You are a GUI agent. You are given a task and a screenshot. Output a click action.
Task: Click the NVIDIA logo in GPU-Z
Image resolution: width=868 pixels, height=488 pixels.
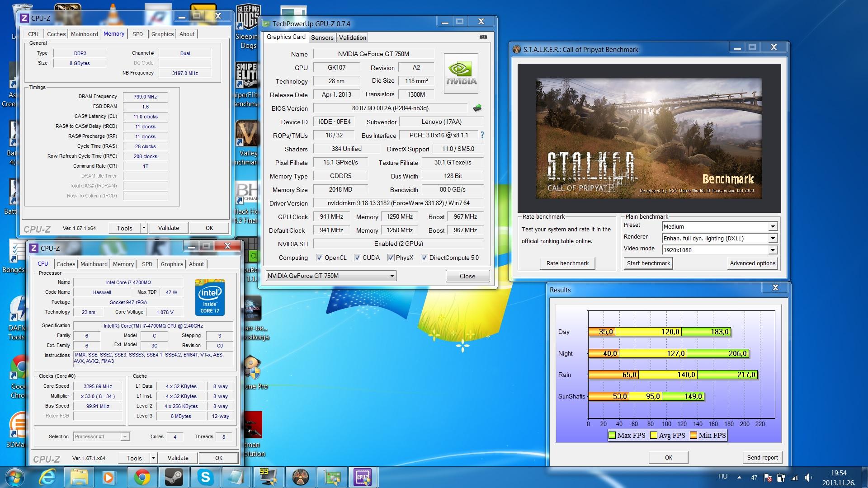click(461, 74)
